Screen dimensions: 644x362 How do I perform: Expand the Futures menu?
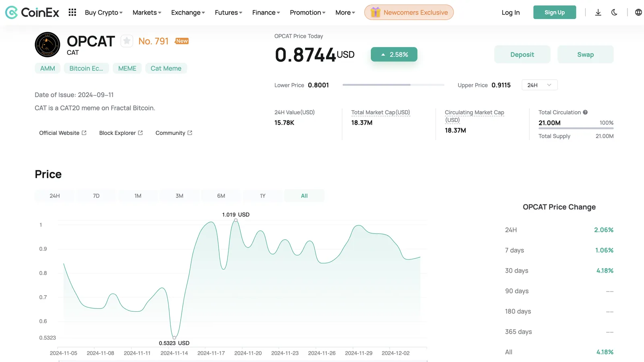(x=229, y=12)
